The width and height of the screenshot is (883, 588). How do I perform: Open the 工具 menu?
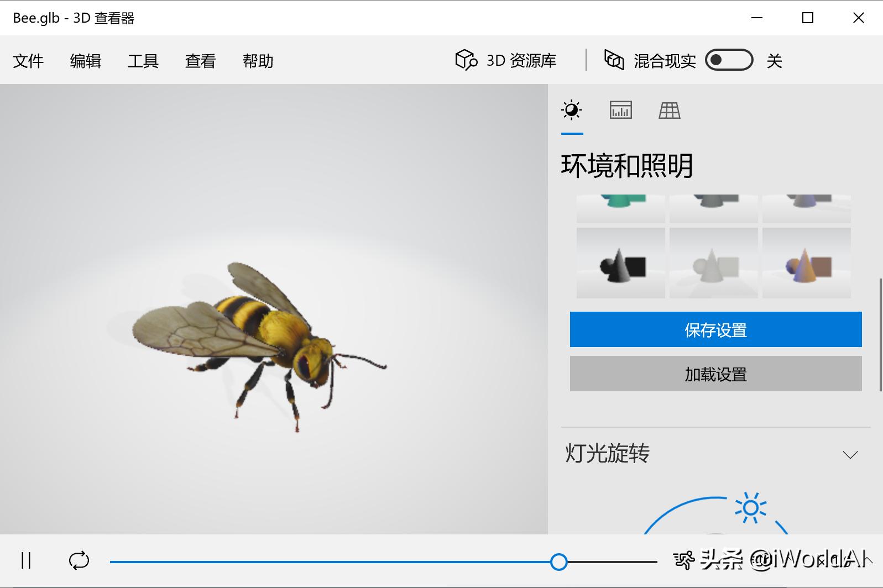[x=143, y=61]
